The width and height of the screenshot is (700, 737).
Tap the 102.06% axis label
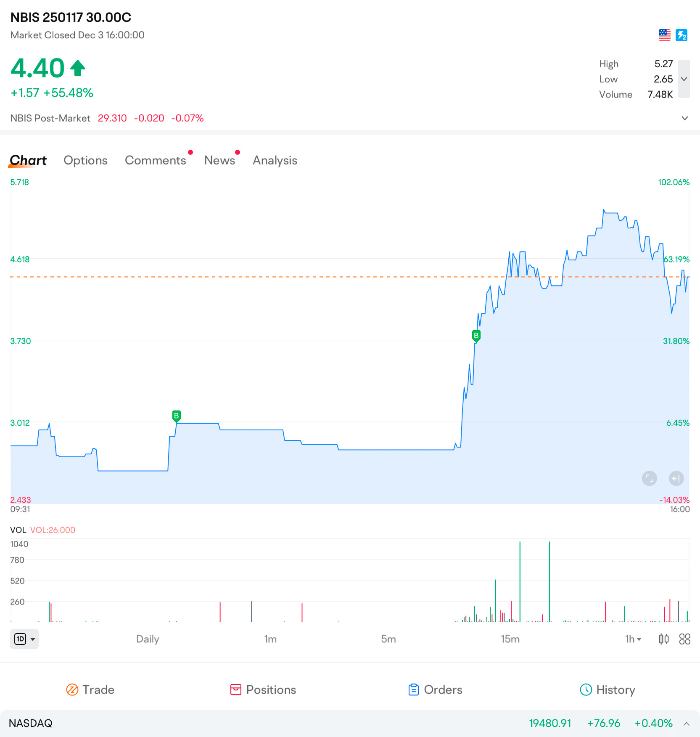(674, 183)
